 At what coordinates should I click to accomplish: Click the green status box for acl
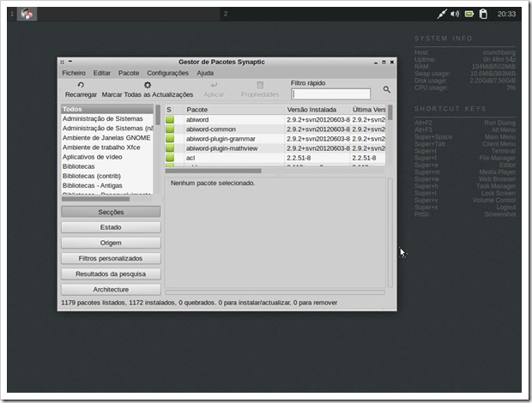(x=170, y=157)
